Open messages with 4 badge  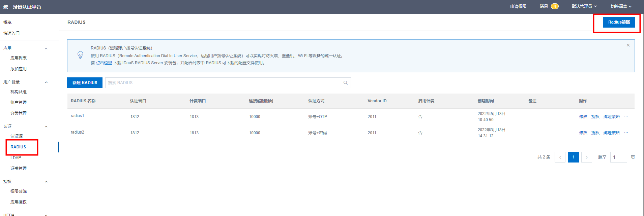pos(549,6)
